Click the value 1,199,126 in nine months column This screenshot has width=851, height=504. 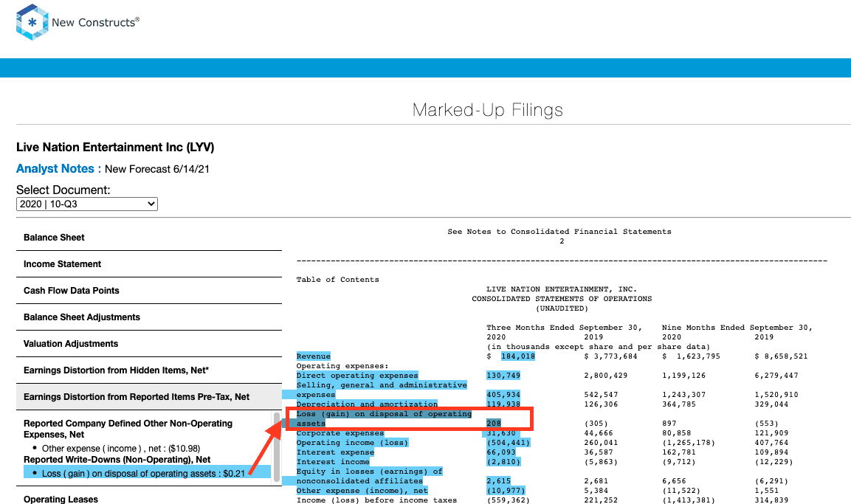click(x=684, y=376)
